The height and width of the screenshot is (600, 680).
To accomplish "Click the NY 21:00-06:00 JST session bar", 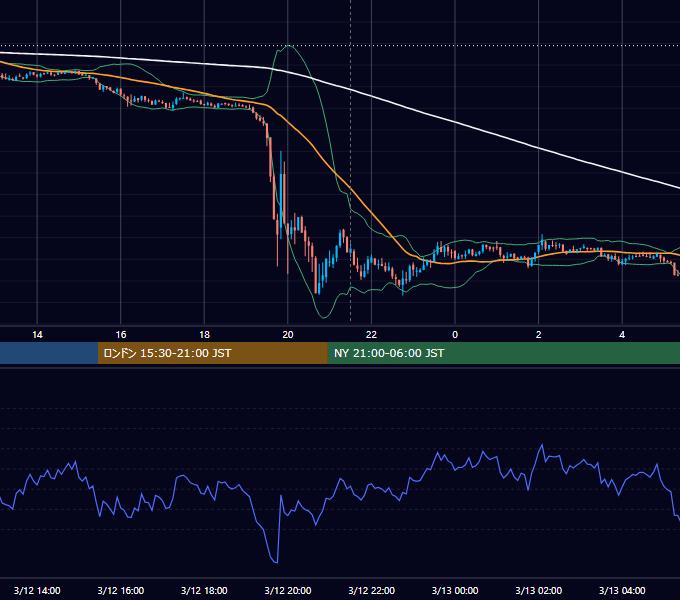I will point(503,353).
